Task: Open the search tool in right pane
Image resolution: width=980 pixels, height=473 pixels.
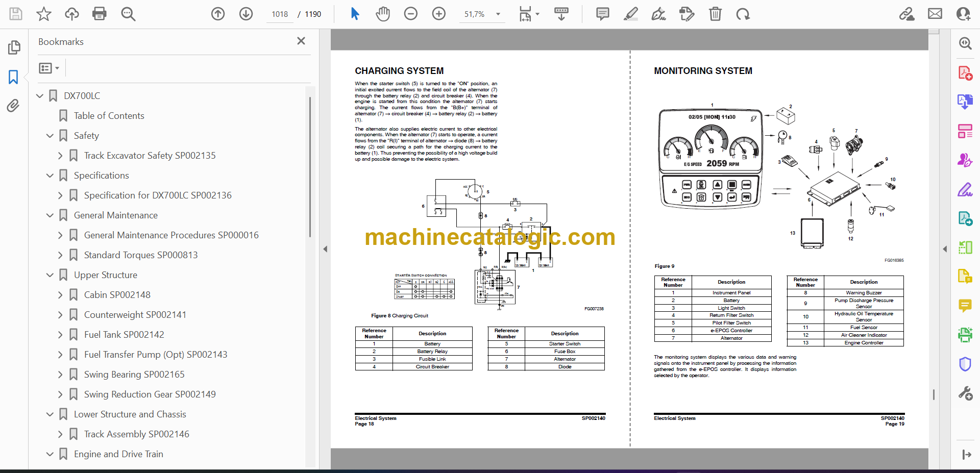Action: point(965,43)
